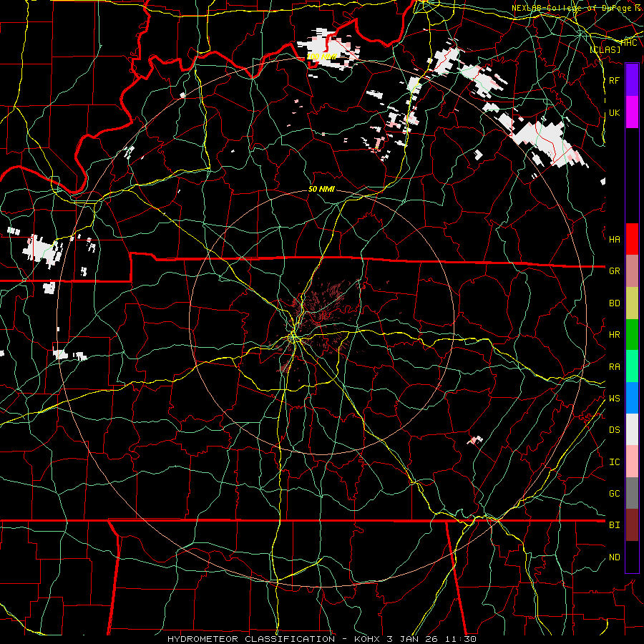Click the light pink IC legend swatch
This screenshot has height=644, width=644.
pyautogui.click(x=632, y=462)
